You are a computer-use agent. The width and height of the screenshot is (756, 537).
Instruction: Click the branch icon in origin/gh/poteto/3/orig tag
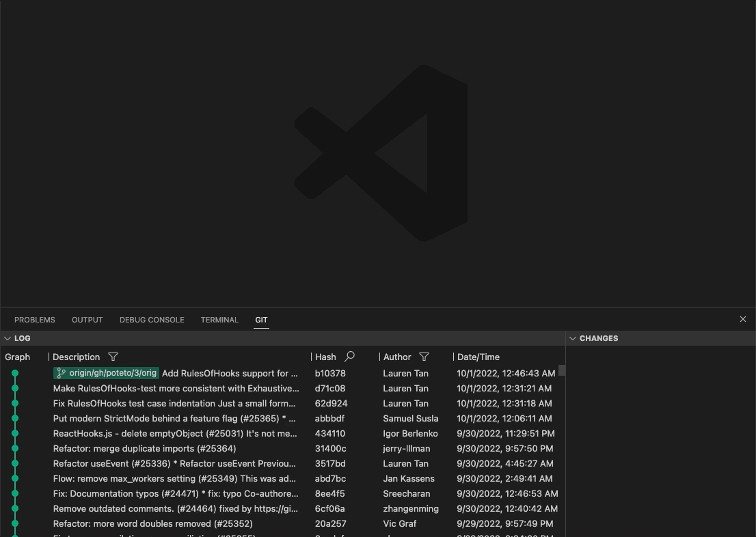click(62, 373)
